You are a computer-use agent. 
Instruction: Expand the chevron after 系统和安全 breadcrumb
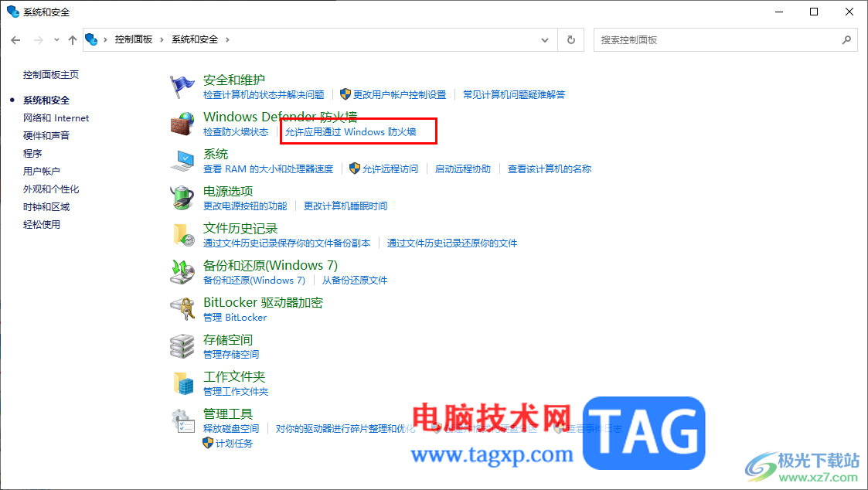(x=227, y=40)
